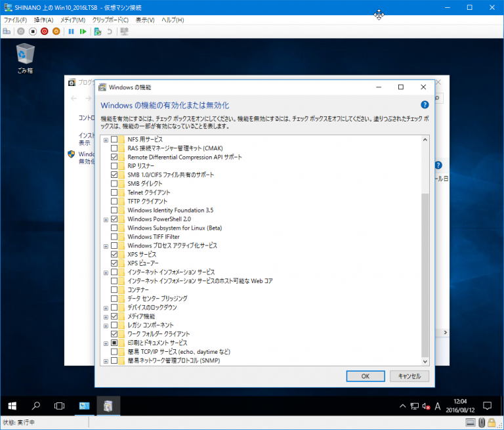This screenshot has height=430, width=504.
Task: Expand the デバイスのロックダウン node
Action: click(x=106, y=308)
